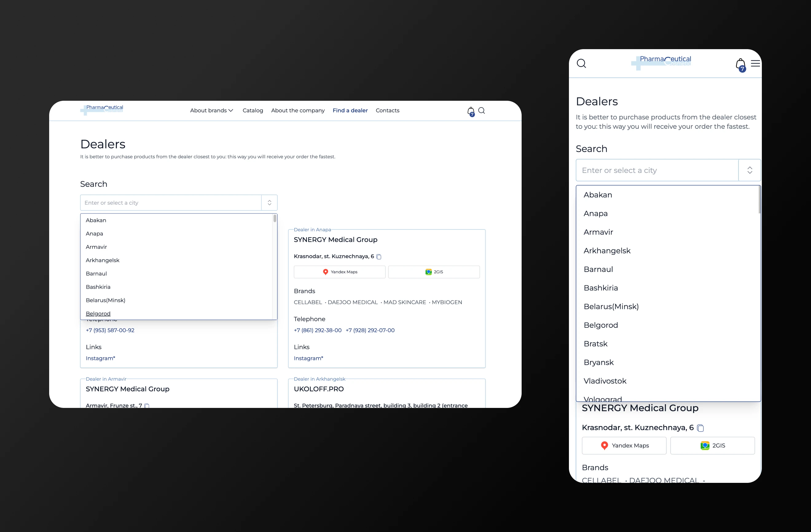The width and height of the screenshot is (811, 532).
Task: Select the Find a dealer nav item
Action: tap(350, 110)
